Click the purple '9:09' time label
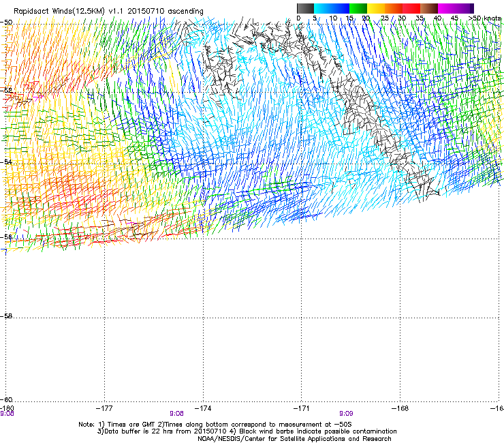 pyautogui.click(x=346, y=414)
